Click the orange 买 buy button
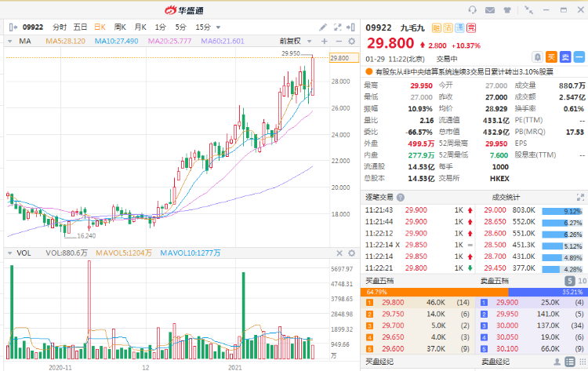 point(552,56)
